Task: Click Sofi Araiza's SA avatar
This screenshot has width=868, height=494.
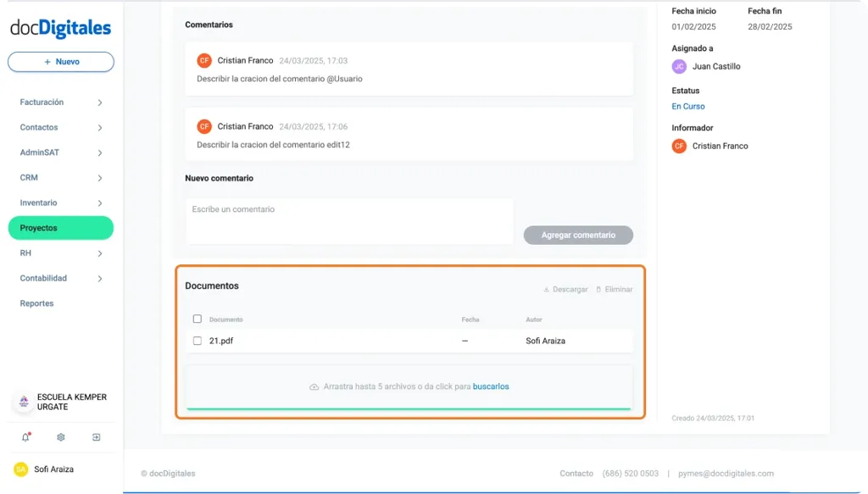Action: click(20, 469)
